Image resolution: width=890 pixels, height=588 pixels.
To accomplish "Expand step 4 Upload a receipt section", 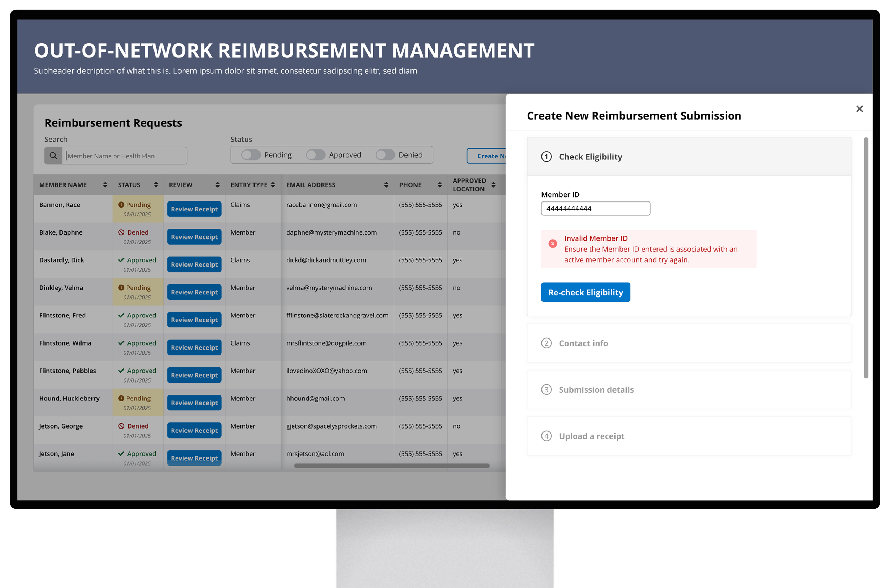I will click(689, 436).
